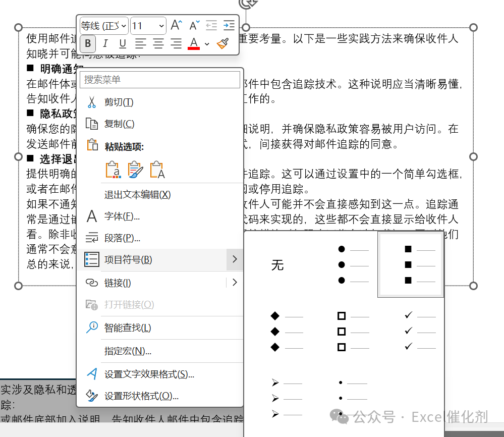This screenshot has height=437, width=504.
Task: Decrease list indent level
Action: (x=211, y=25)
